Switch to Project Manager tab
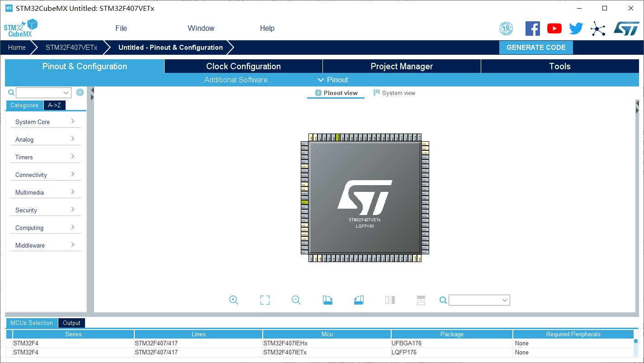Viewport: 644px width, 363px height. pyautogui.click(x=402, y=66)
